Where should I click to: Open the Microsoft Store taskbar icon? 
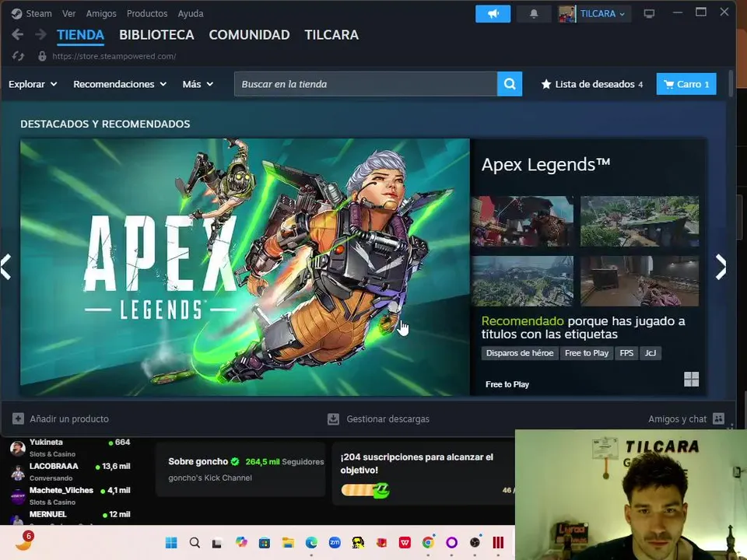[265, 542]
